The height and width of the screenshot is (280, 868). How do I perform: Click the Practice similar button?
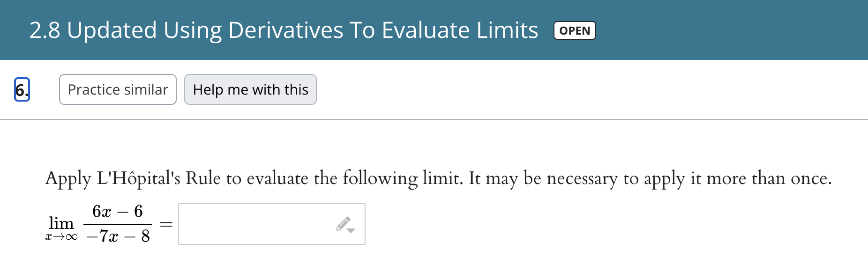click(117, 89)
